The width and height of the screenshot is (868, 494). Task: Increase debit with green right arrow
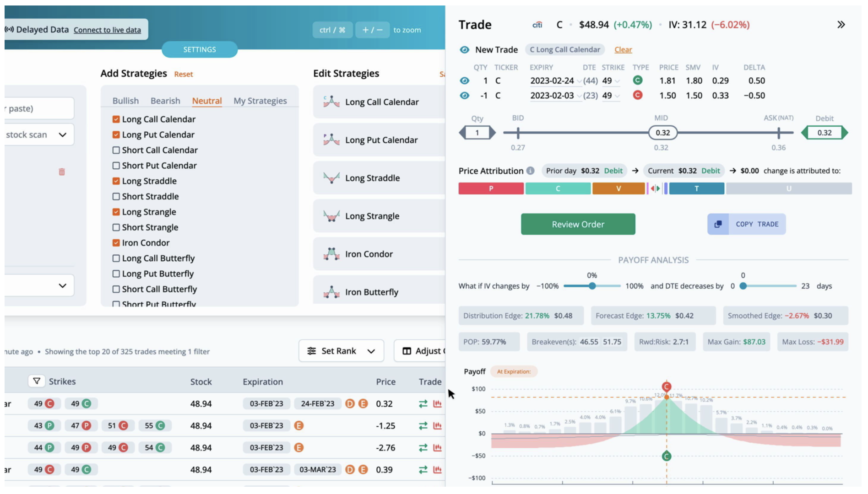point(845,133)
